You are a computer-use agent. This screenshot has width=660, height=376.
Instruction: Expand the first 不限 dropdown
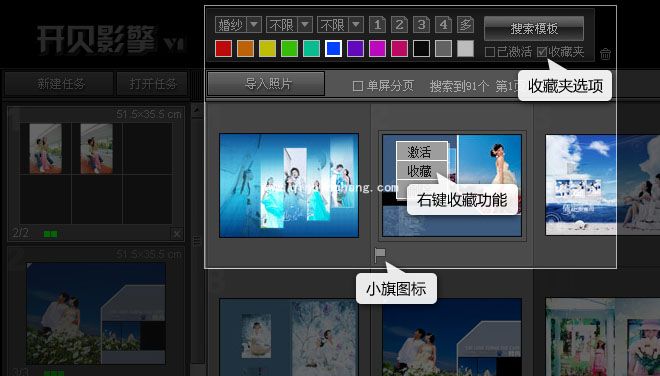289,25
